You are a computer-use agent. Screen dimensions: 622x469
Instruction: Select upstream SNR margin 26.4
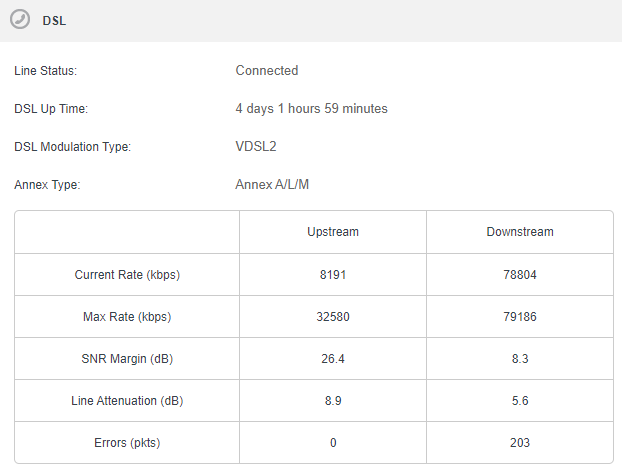(333, 359)
